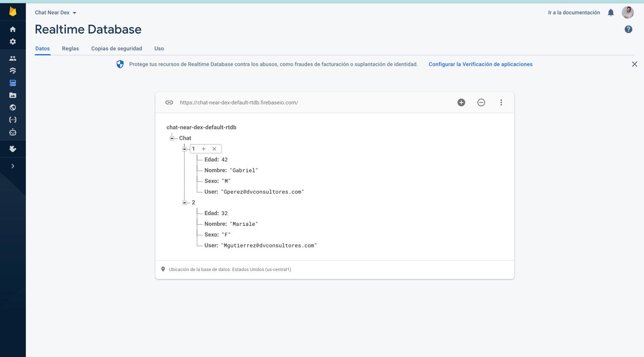Open Machine Learning robot icon in sidebar

tap(13, 132)
